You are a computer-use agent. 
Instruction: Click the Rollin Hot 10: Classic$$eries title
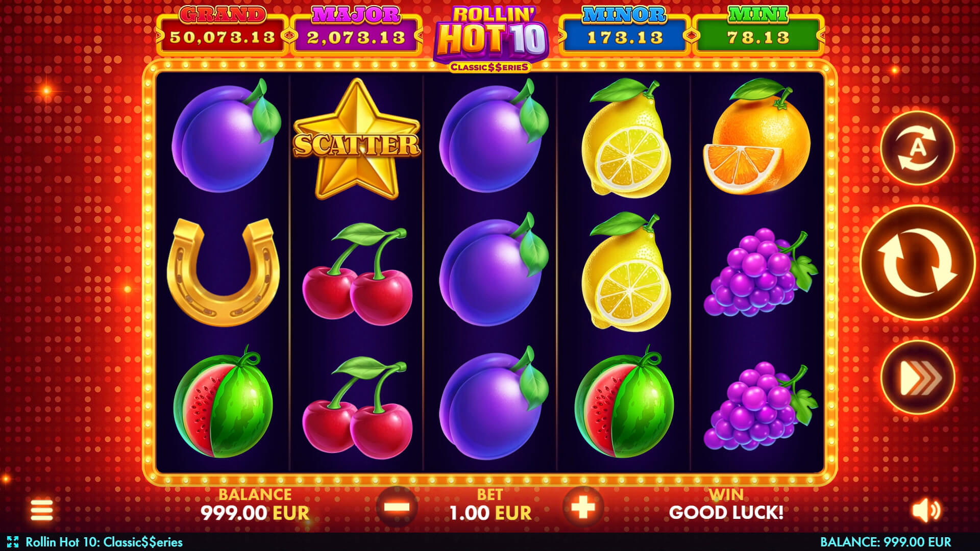[104, 542]
